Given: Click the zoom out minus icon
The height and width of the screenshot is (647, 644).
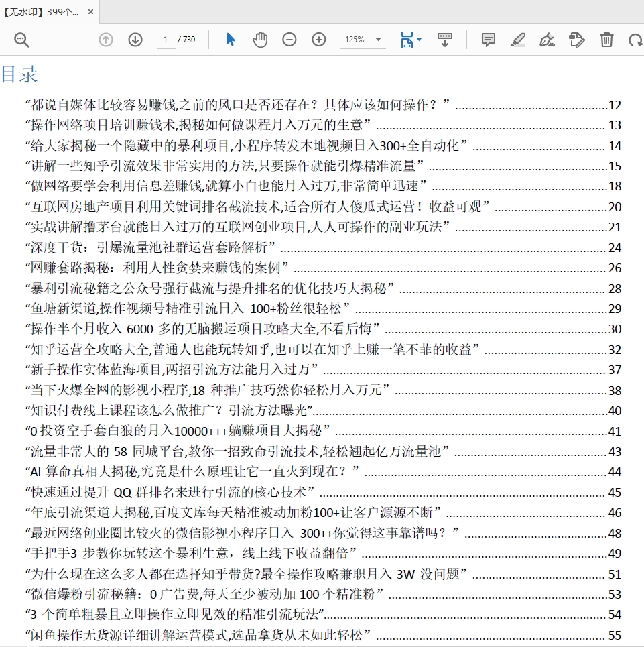Looking at the screenshot, I should click(x=289, y=40).
